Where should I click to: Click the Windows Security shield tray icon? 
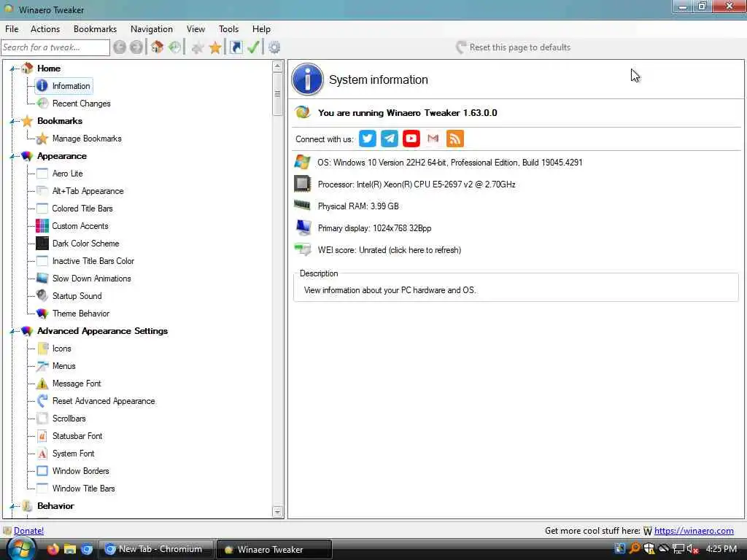pos(649,549)
